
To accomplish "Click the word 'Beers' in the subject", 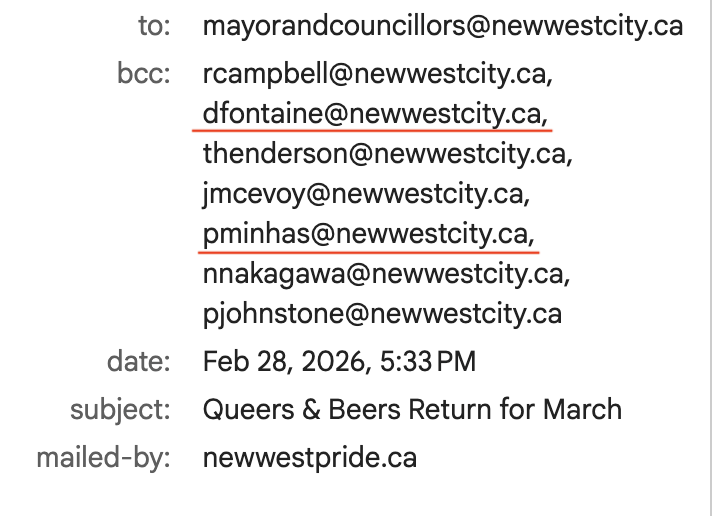I will (x=365, y=410).
